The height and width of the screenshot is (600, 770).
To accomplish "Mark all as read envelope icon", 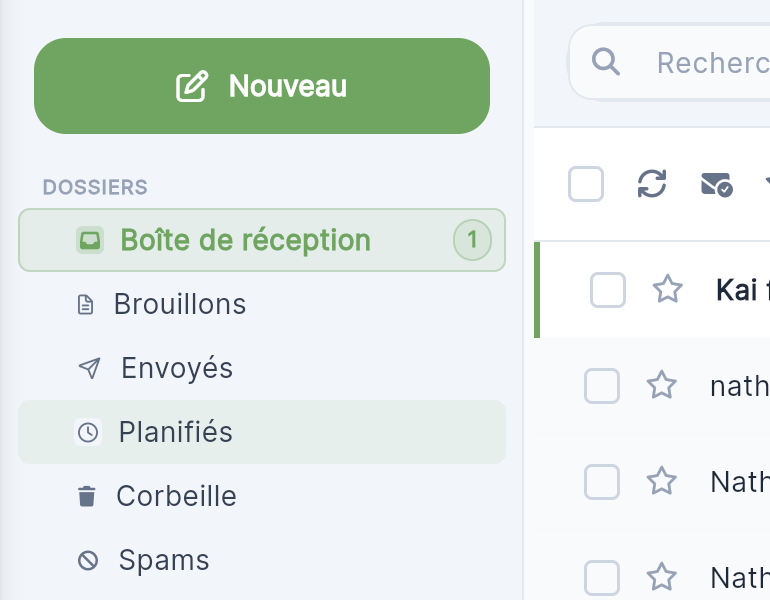I will point(716,185).
